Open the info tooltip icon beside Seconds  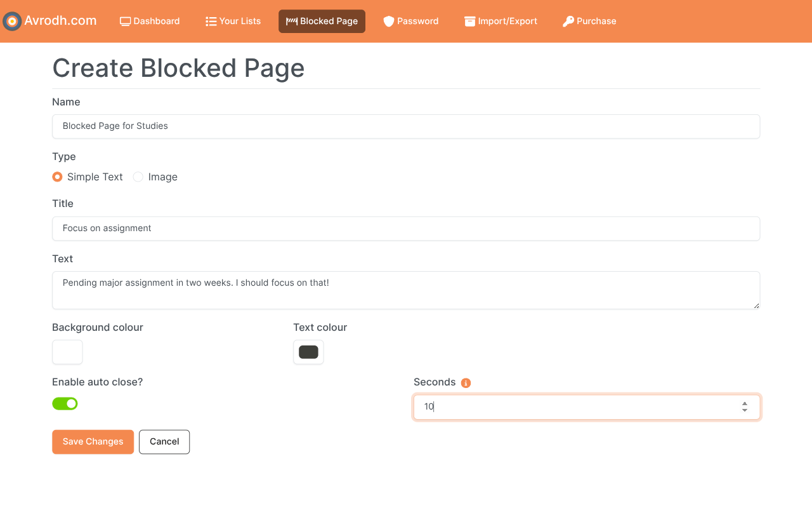(x=466, y=382)
